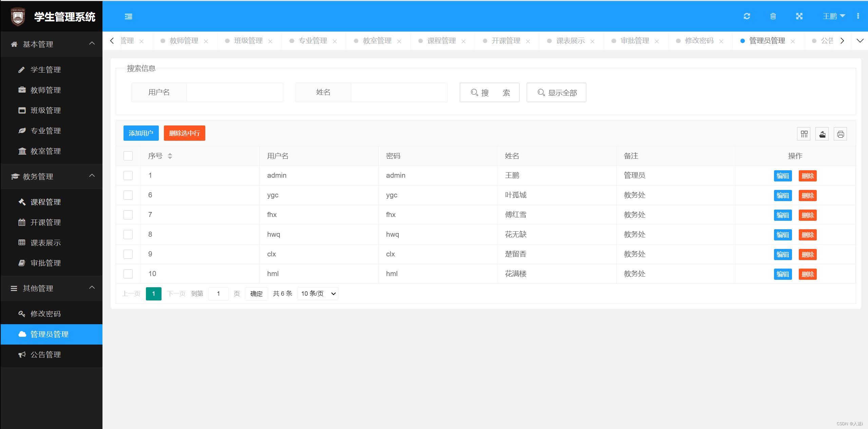The width and height of the screenshot is (868, 429).
Task: Check the row for user hml
Action: [x=128, y=274]
